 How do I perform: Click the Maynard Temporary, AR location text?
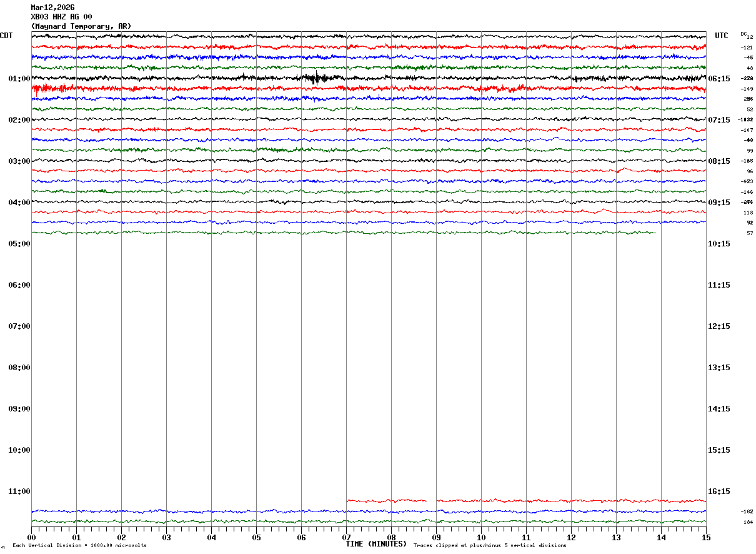[x=81, y=26]
